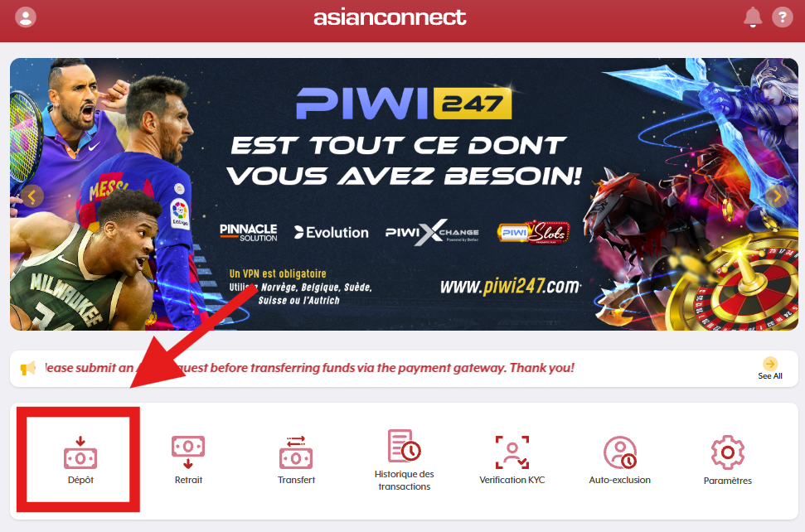Click the PIWI 247 banner logo
The width and height of the screenshot is (805, 532).
click(x=404, y=103)
